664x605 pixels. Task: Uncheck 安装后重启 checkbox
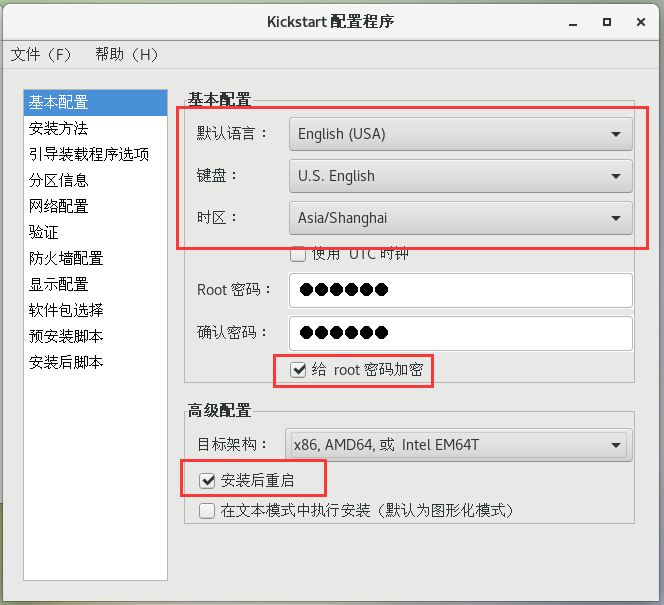pos(207,481)
